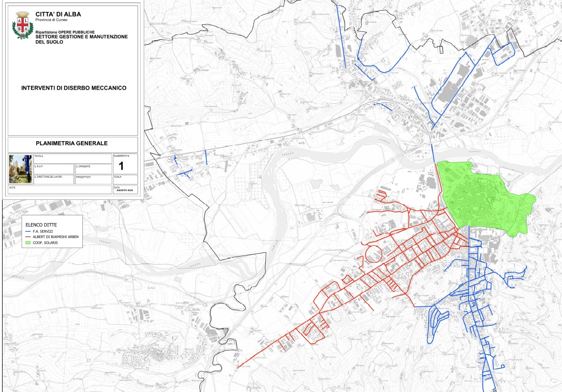The image size is (562, 392).
Task: Click "ALBERT DI BUKMISHI ARBEN" legend label
Action: click(56, 237)
